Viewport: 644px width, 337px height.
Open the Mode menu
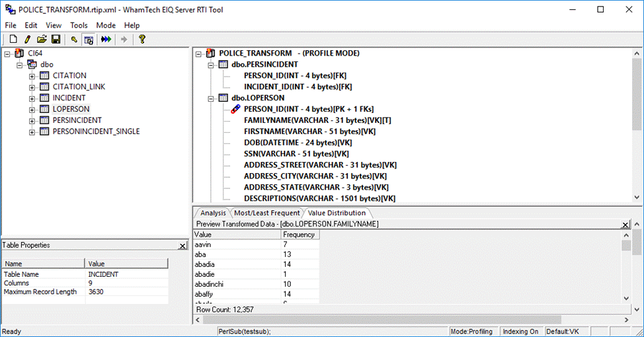[x=106, y=25]
